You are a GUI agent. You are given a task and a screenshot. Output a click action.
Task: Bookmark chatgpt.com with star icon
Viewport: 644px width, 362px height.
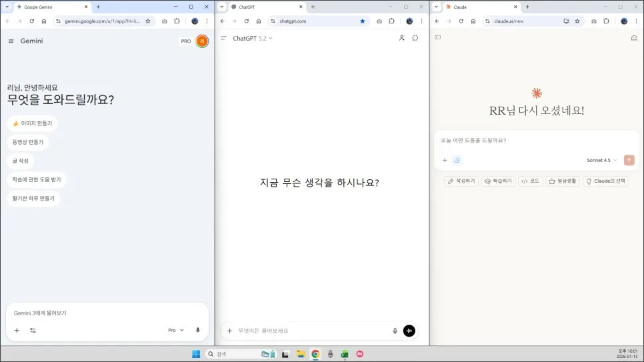coord(362,21)
